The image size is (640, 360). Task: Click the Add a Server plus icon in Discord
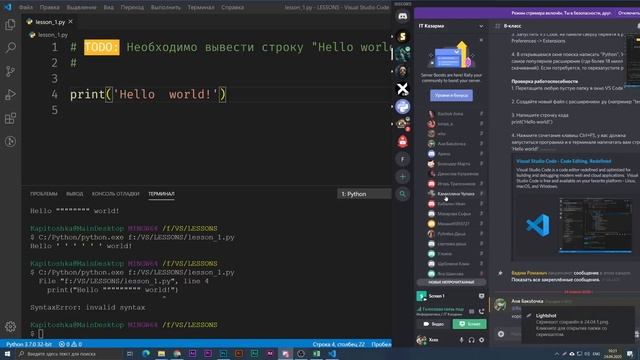coord(402,177)
